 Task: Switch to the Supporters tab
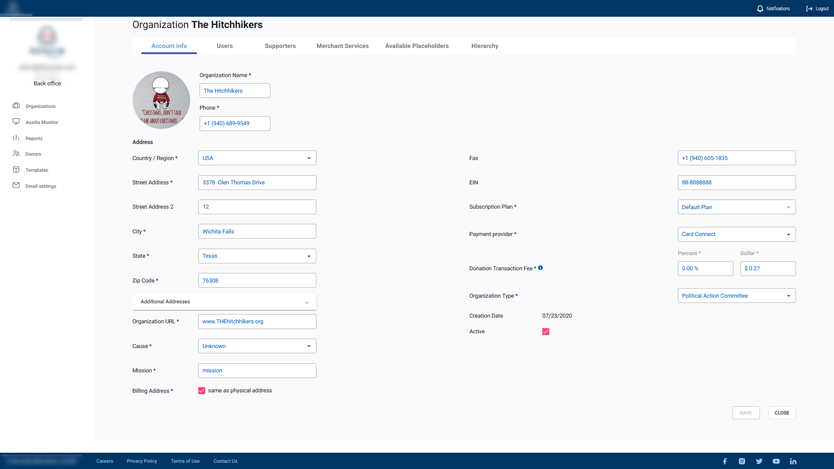point(280,46)
